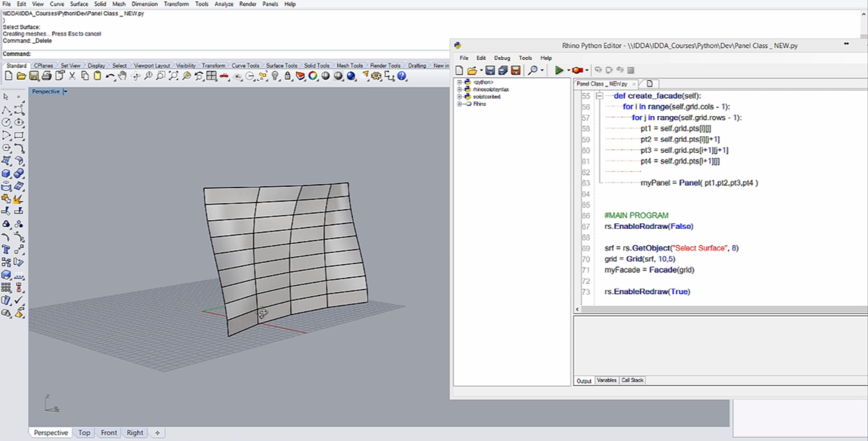
Task: Toggle the breakpoint red circle button
Action: 577,70
